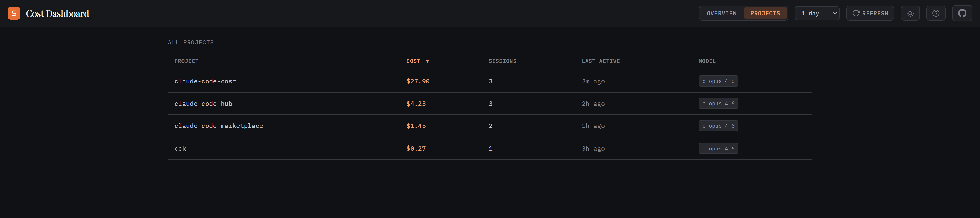The height and width of the screenshot is (218, 980).
Task: Select the Projects tab
Action: tap(765, 13)
